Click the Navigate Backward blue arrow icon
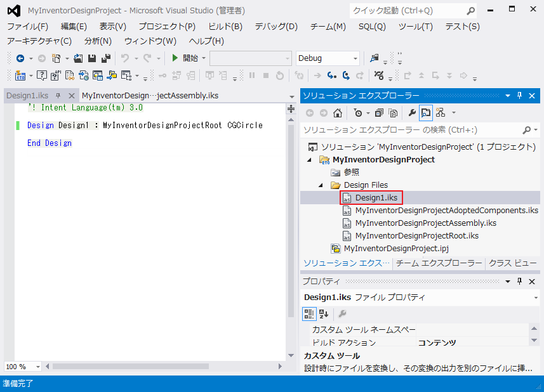The height and width of the screenshot is (392, 544). [x=20, y=58]
